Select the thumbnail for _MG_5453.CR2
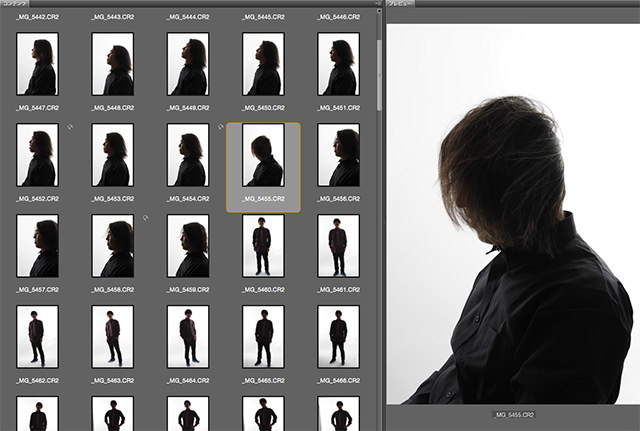The height and width of the screenshot is (431, 640). coord(113,155)
